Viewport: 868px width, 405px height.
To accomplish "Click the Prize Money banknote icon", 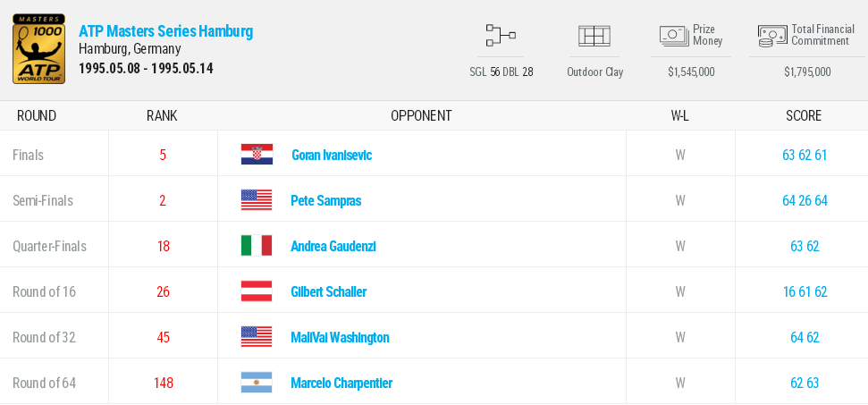I will tap(673, 35).
